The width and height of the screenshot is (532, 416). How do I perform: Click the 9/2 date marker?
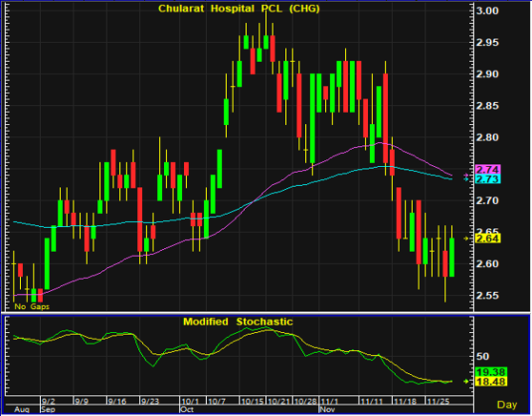pos(48,401)
